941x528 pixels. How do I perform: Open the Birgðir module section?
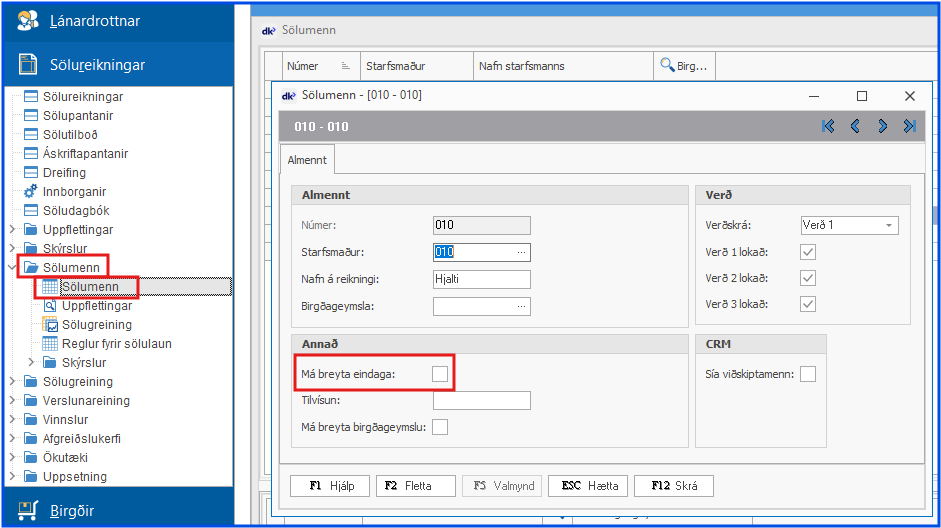point(72,511)
